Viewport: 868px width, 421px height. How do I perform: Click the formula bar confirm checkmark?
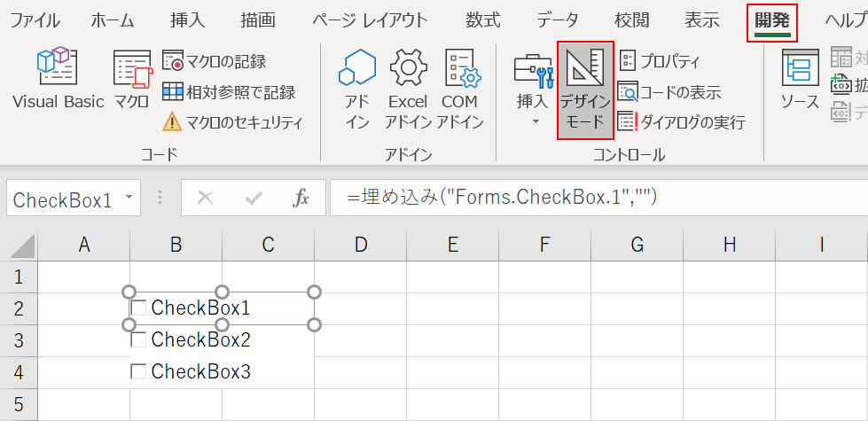pyautogui.click(x=253, y=198)
